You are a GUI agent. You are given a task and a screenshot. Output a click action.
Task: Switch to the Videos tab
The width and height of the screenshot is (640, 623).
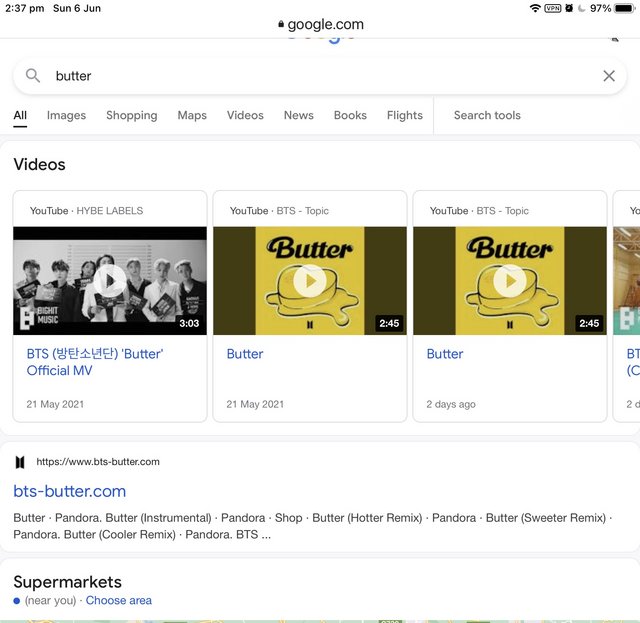pyautogui.click(x=245, y=116)
